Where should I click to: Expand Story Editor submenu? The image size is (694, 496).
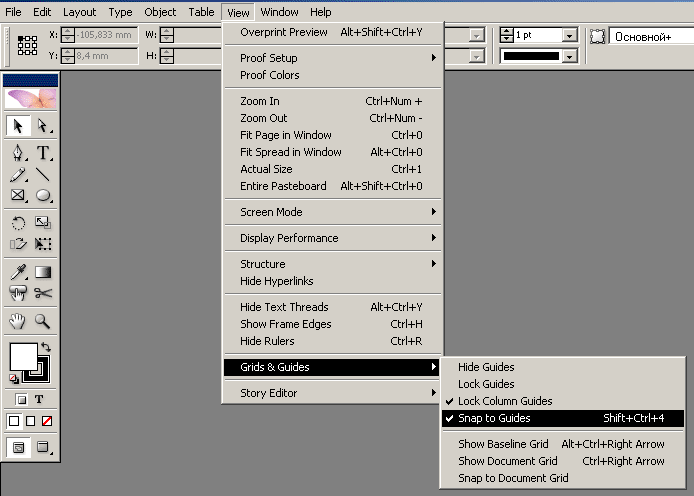(332, 393)
